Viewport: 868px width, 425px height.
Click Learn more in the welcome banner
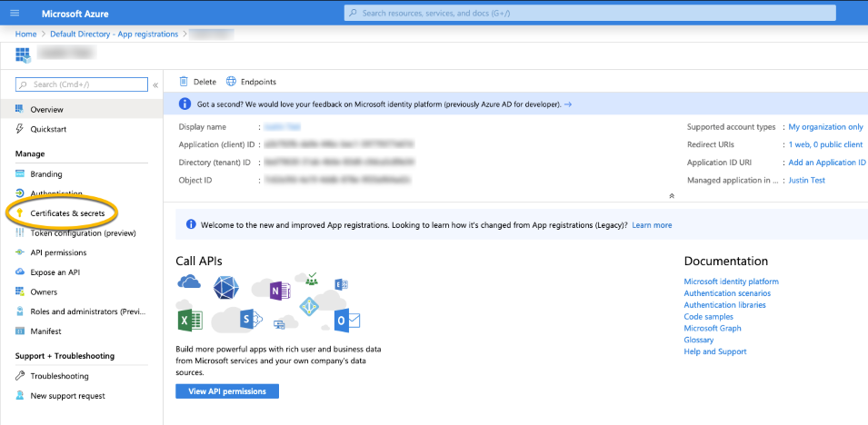(652, 225)
